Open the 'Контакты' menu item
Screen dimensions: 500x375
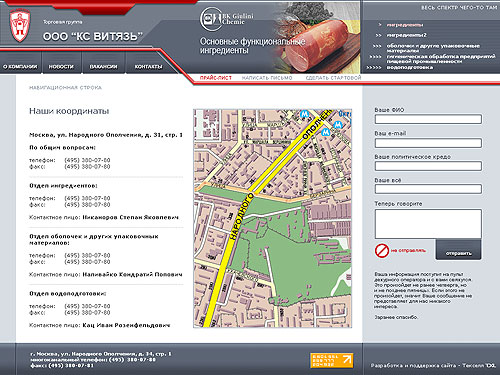point(148,67)
